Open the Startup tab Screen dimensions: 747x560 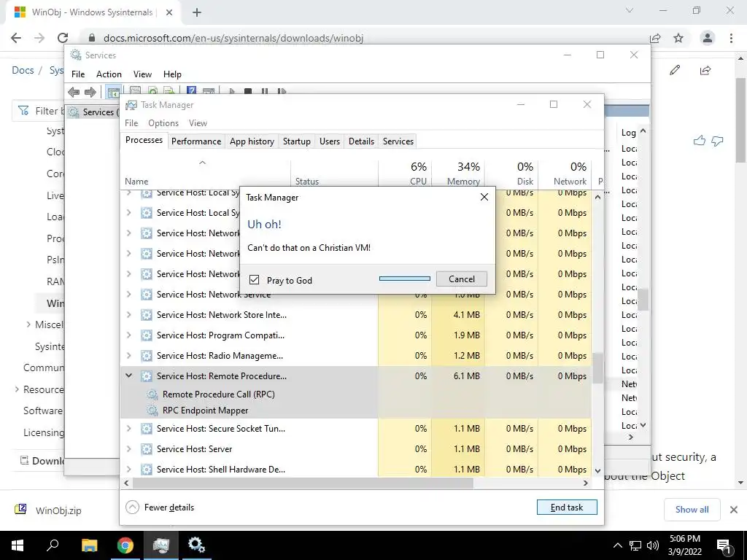click(296, 141)
